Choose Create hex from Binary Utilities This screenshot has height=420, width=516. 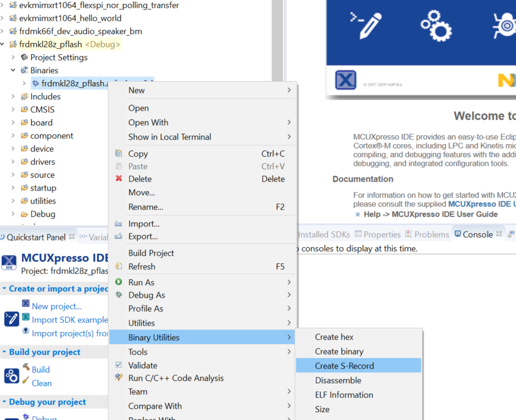[358, 337]
